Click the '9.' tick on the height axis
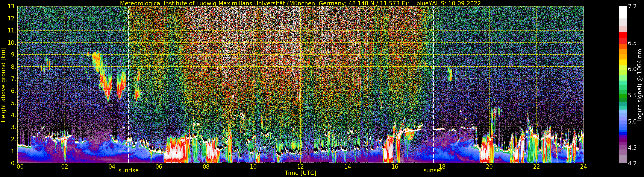This screenshot has height=177, width=644. pyautogui.click(x=14, y=55)
